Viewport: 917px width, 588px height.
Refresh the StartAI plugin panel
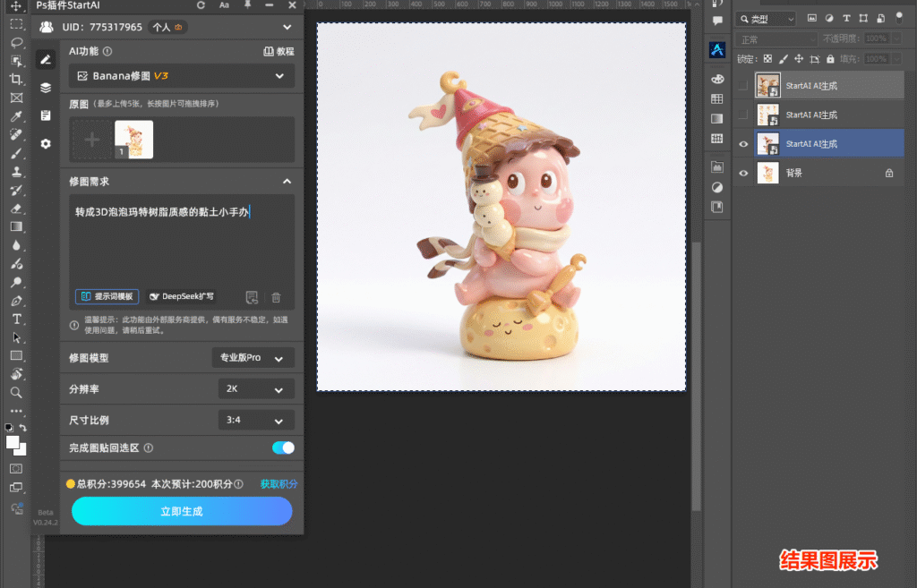point(201,5)
